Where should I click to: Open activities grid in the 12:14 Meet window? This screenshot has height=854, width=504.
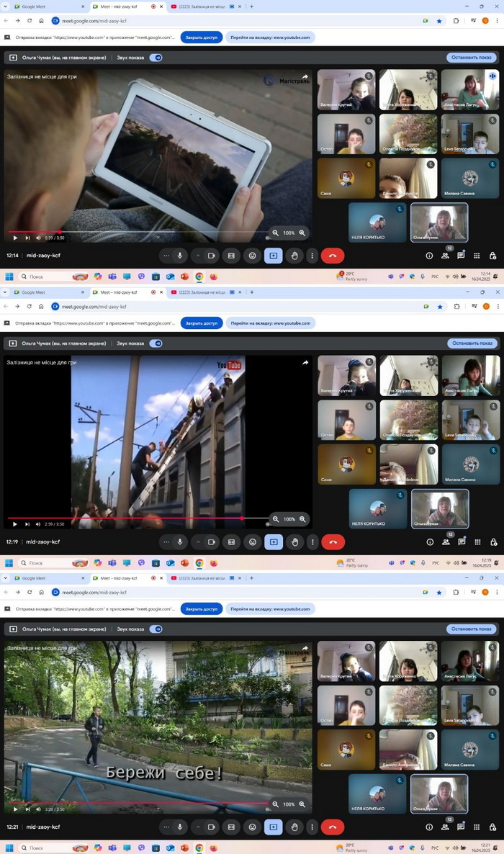pos(477,256)
